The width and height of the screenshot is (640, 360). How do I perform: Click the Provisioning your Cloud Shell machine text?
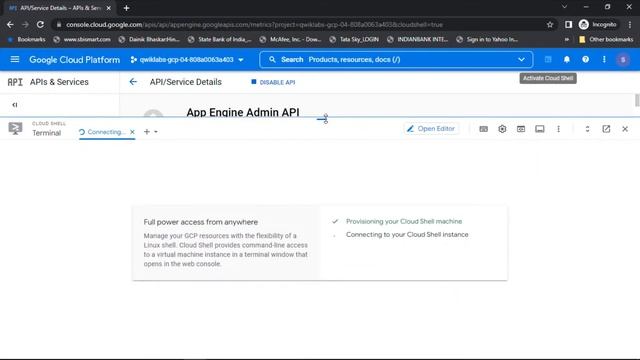tap(404, 221)
